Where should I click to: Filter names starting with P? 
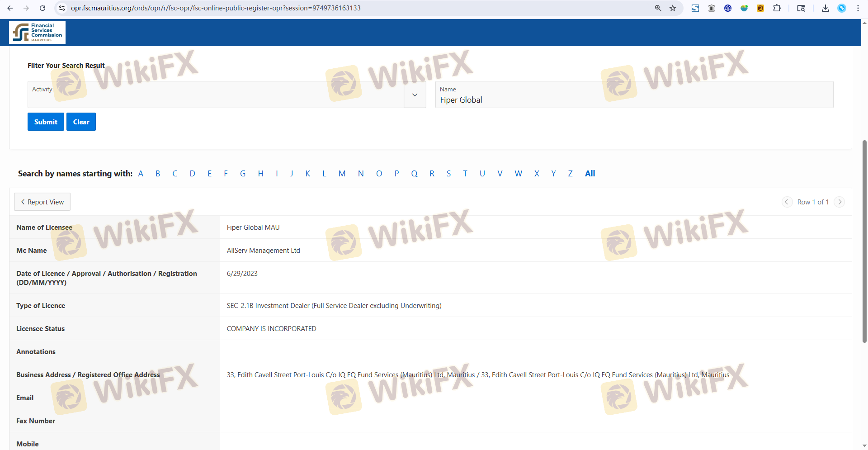tap(396, 174)
